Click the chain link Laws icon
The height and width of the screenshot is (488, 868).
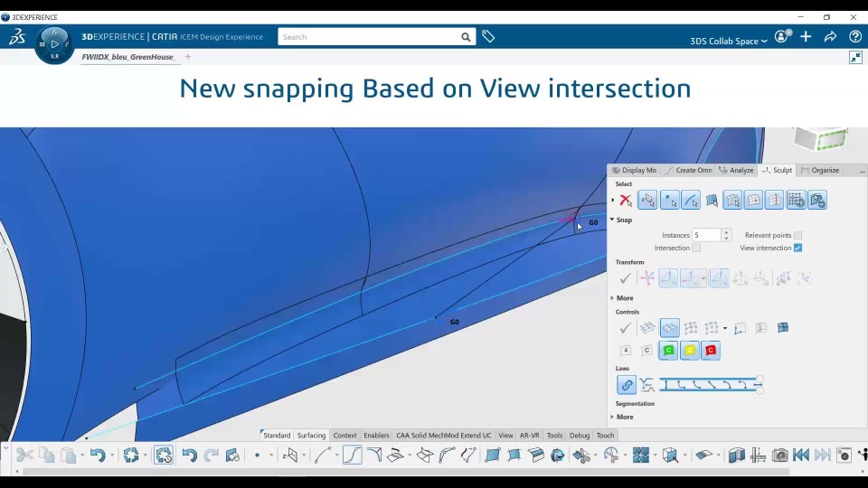pyautogui.click(x=627, y=385)
